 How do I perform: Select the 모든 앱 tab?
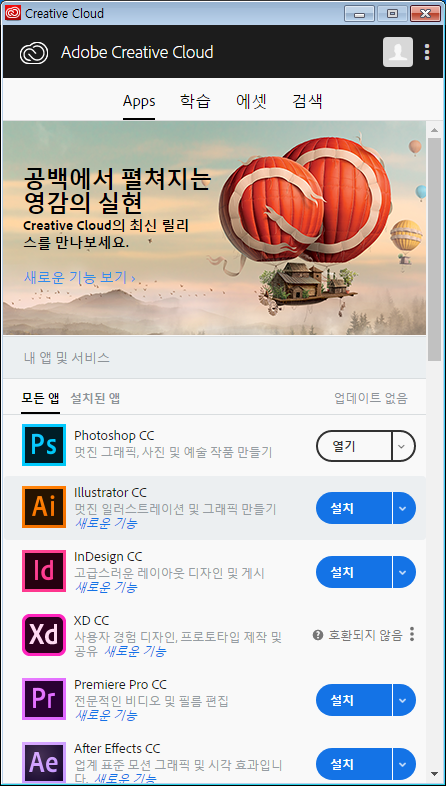[x=40, y=399]
